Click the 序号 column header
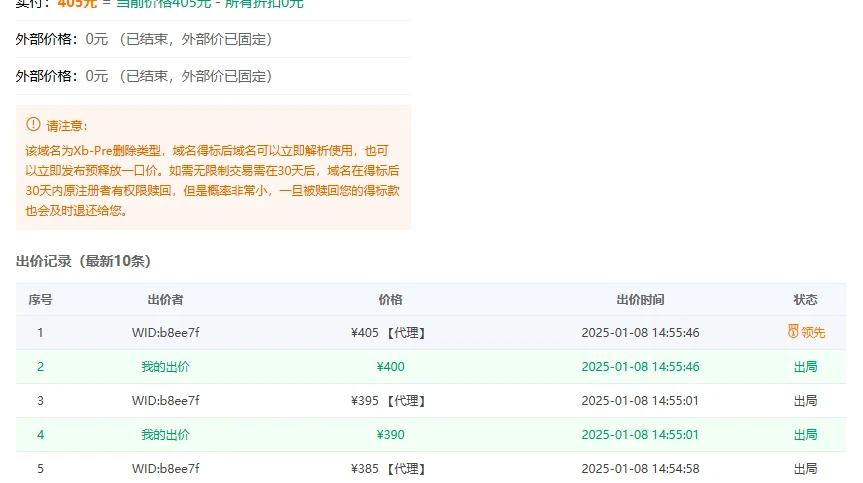863x483 pixels. click(40, 299)
